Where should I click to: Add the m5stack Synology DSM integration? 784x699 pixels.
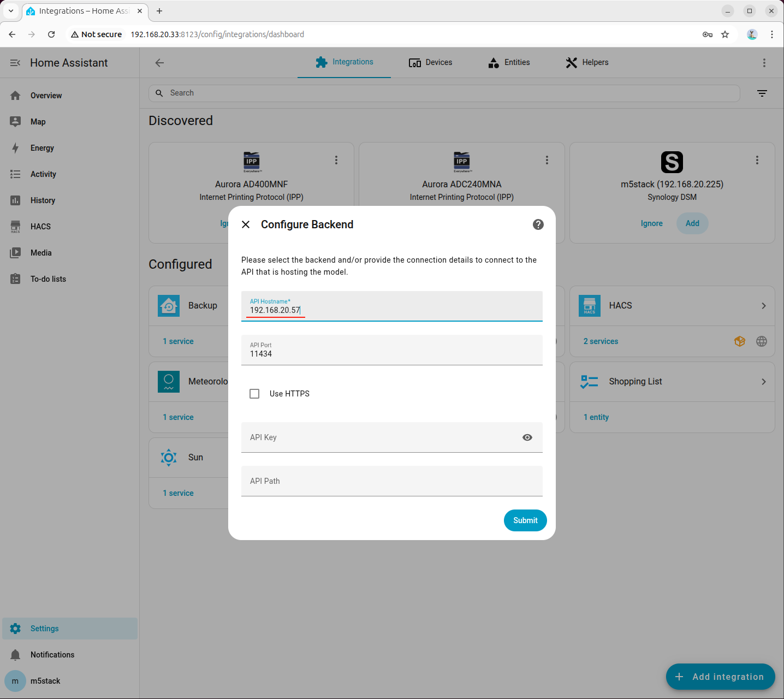(692, 223)
